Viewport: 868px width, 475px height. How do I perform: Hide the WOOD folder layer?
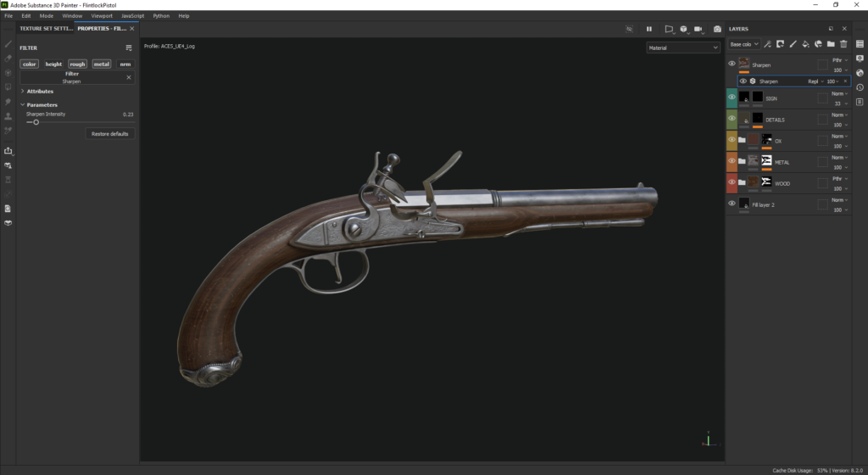(x=732, y=182)
